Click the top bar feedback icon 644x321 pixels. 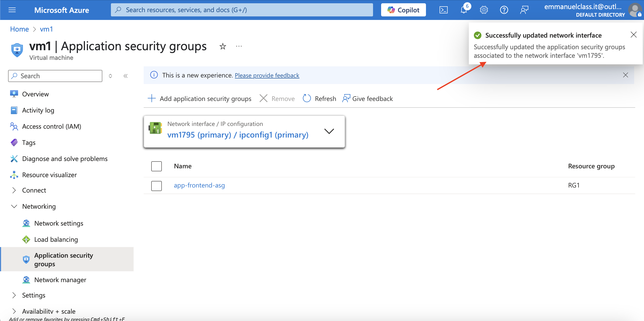[x=524, y=10]
